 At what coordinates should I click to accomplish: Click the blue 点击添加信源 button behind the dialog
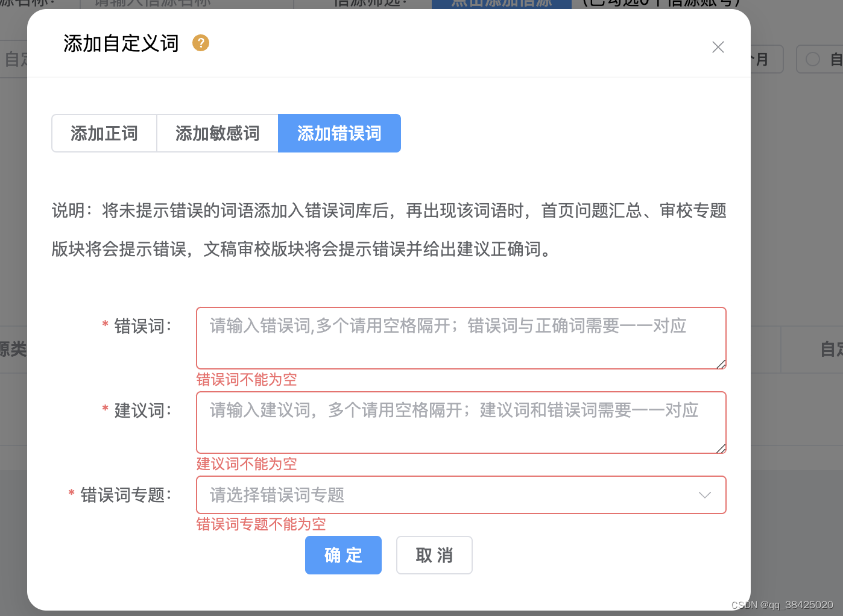tap(502, 3)
